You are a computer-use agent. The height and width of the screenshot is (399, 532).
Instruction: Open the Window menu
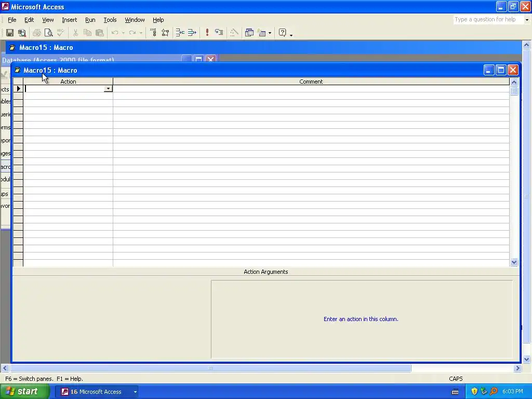(135, 20)
